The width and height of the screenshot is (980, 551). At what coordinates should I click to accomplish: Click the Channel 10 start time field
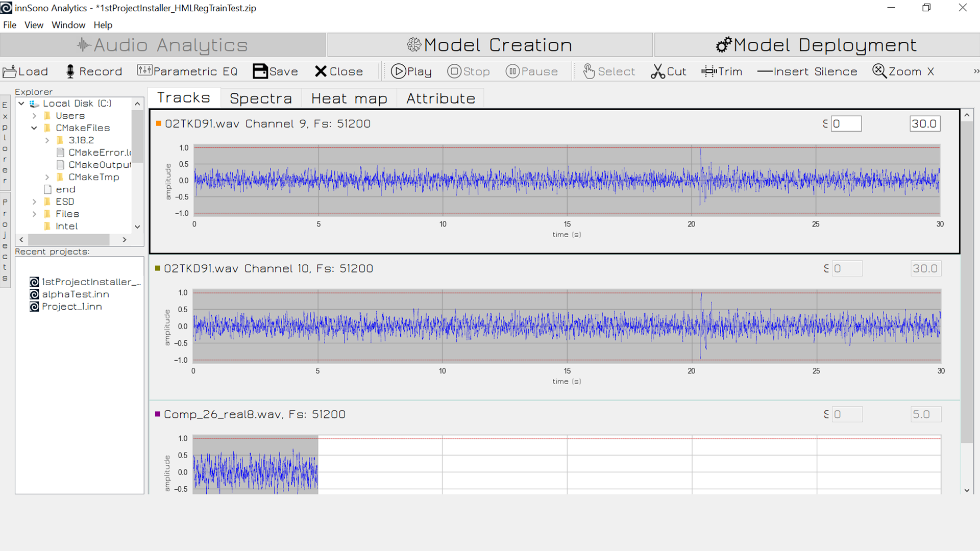847,268
